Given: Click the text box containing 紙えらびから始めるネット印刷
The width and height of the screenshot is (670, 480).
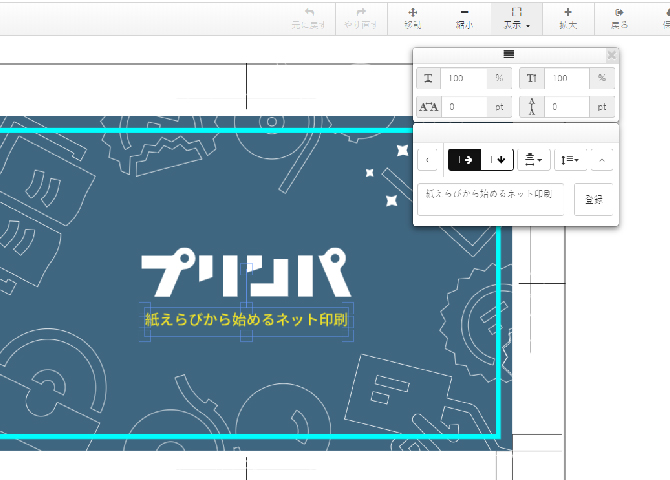Looking at the screenshot, I should [491, 199].
